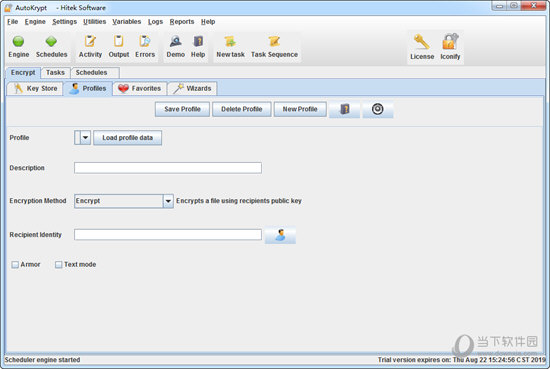Click the circular target icon button
This screenshot has width=550, height=369.
[x=377, y=109]
